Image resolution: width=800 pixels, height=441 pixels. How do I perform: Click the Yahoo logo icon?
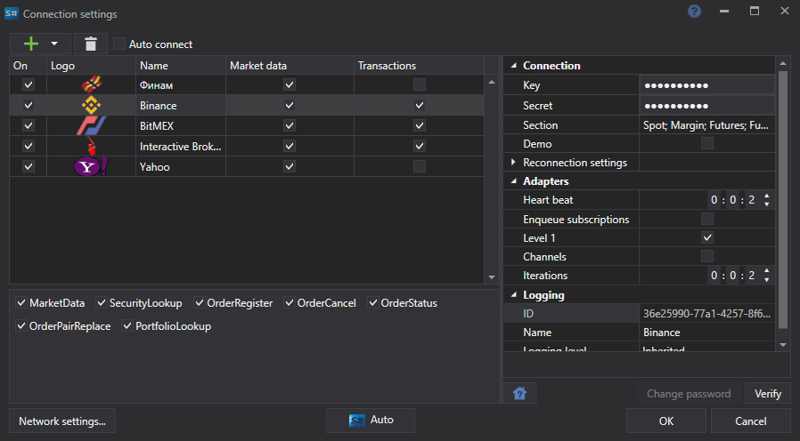(x=91, y=167)
